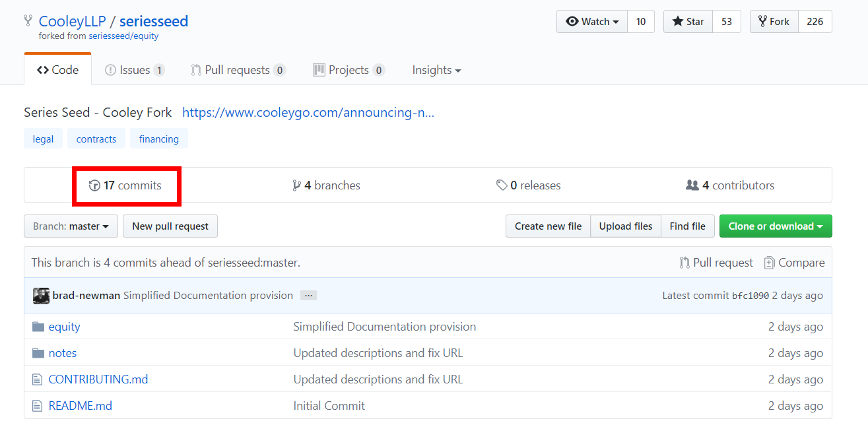Screen dimensions: 868x425
Task: Fork the seriesseed repository
Action: (x=774, y=22)
